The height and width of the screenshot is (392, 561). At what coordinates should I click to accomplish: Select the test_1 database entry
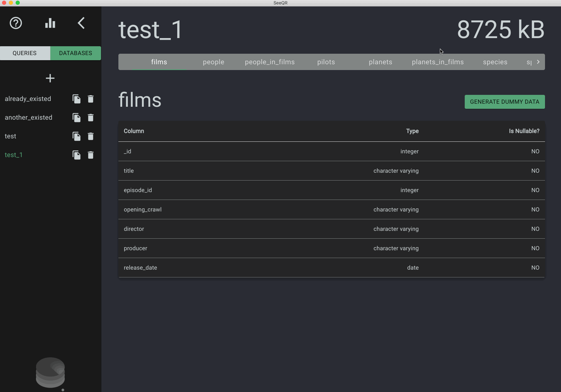tap(14, 155)
